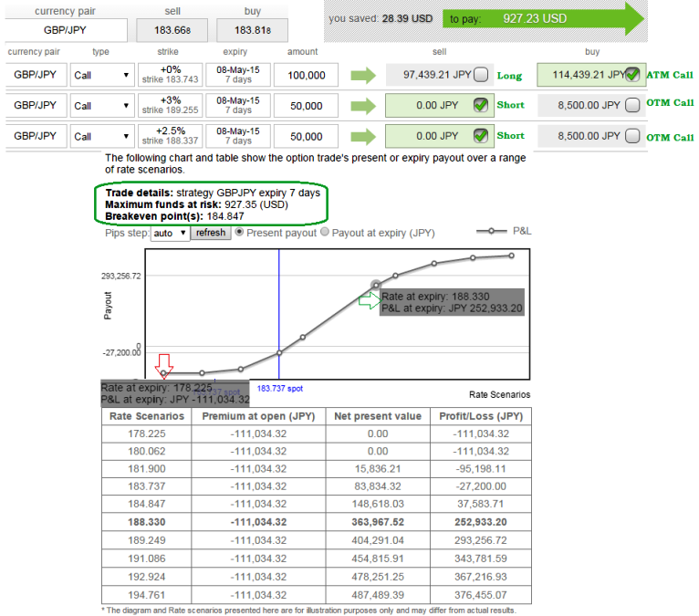699x616 pixels.
Task: Click the 'you saved: 28.39 USD' text
Action: tap(381, 19)
